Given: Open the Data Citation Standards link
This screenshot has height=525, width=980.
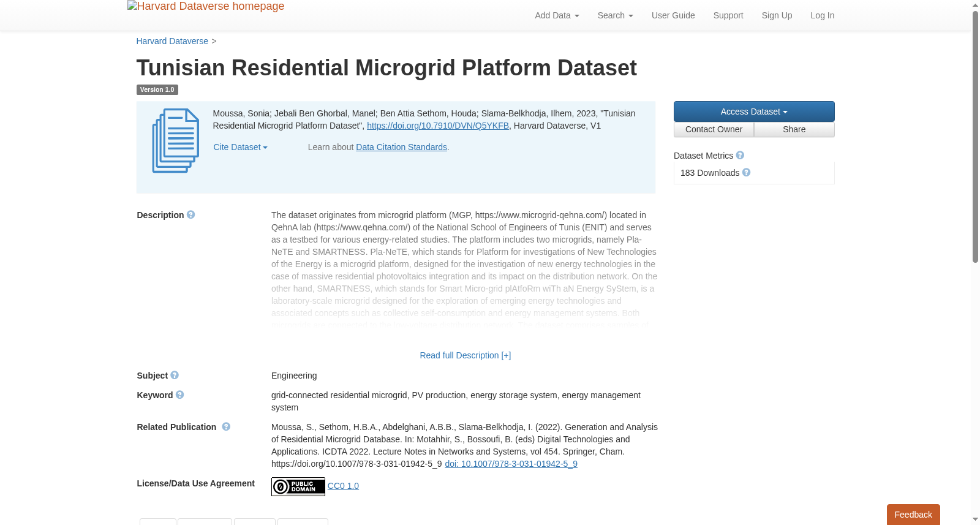Looking at the screenshot, I should click(x=401, y=147).
